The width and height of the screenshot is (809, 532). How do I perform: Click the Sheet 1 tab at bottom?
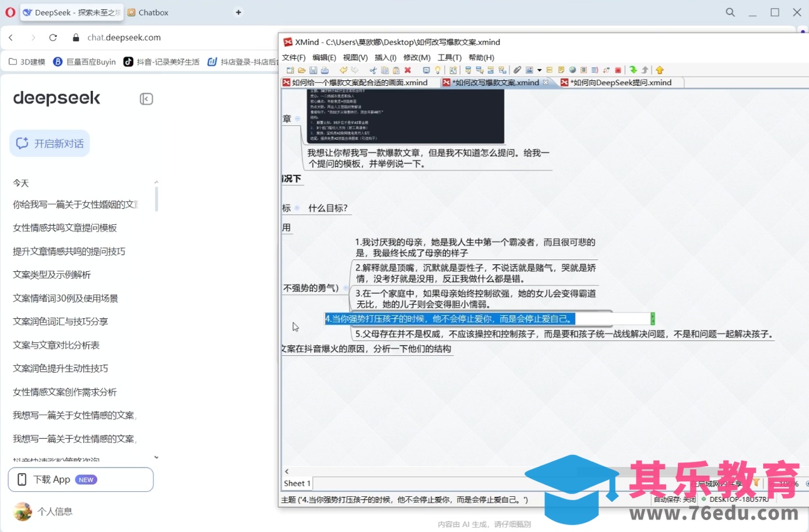(x=297, y=483)
